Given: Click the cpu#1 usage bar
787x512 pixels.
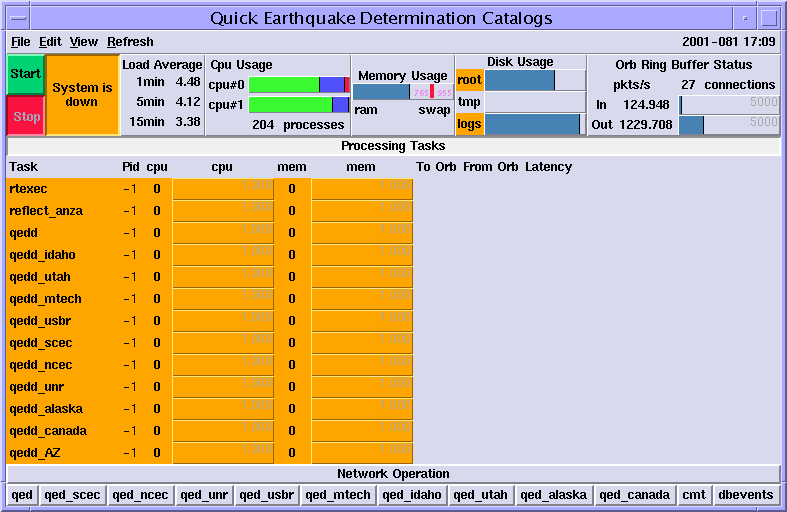Looking at the screenshot, I should click(299, 105).
